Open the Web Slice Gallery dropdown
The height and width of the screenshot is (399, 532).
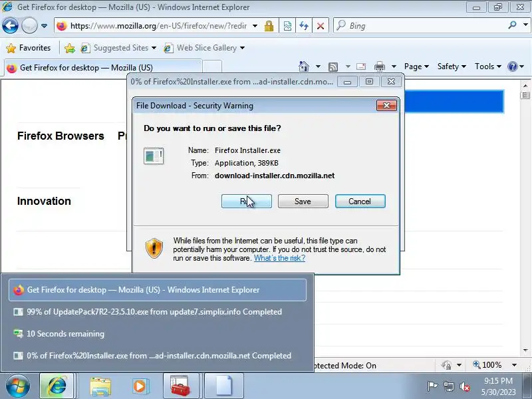point(204,48)
